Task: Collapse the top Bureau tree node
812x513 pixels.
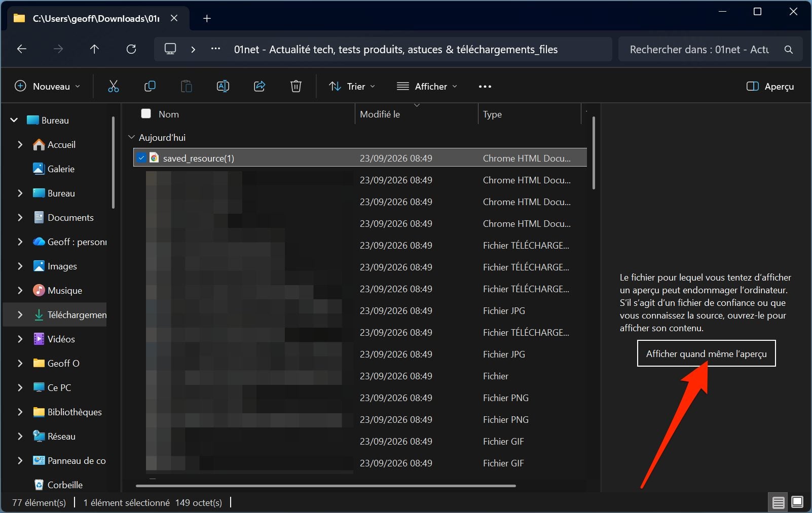Action: (14, 120)
